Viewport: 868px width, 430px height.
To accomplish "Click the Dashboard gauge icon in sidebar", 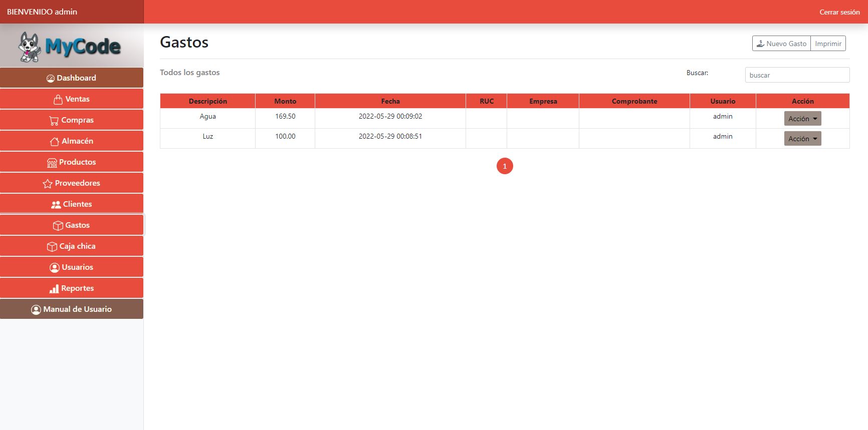I will [x=51, y=79].
